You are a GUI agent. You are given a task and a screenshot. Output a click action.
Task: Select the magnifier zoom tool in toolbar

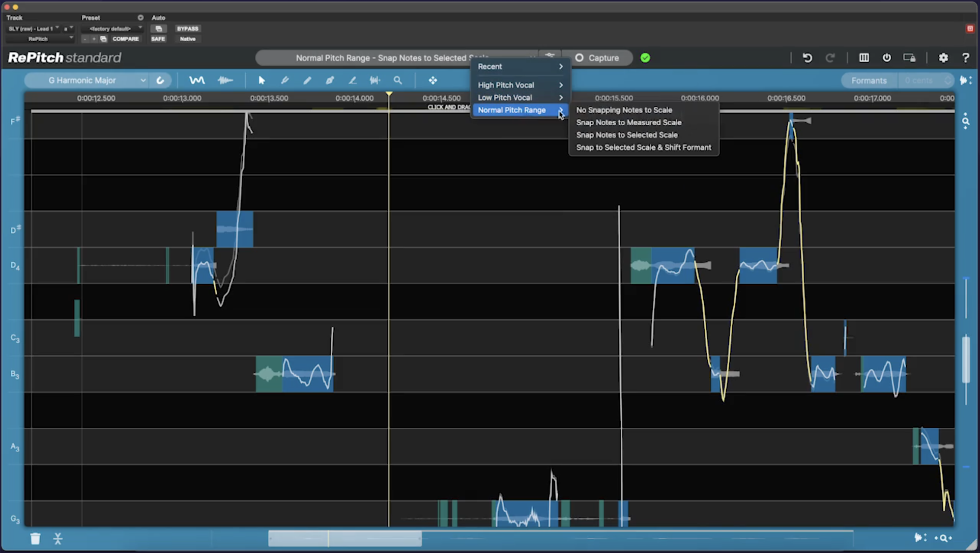(x=398, y=80)
